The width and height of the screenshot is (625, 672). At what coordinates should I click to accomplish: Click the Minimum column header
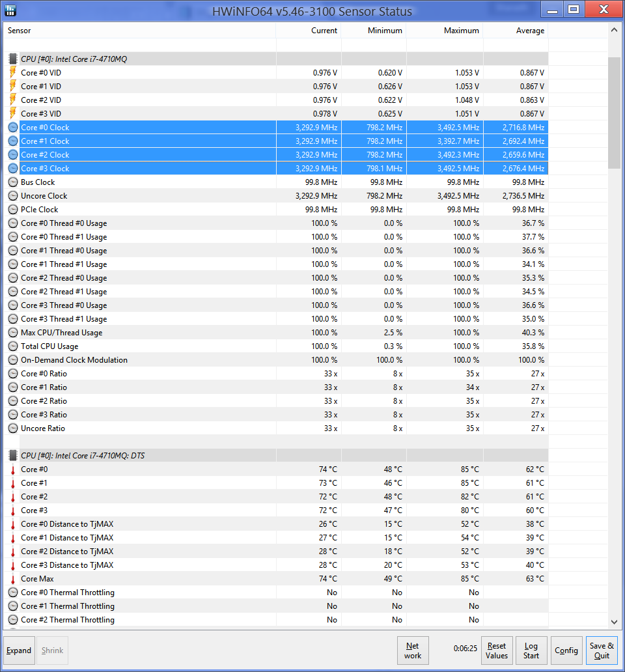pos(374,31)
